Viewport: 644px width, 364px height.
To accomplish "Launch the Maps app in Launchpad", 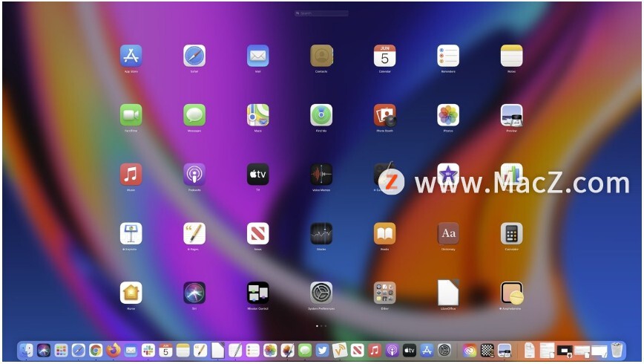I will [258, 114].
